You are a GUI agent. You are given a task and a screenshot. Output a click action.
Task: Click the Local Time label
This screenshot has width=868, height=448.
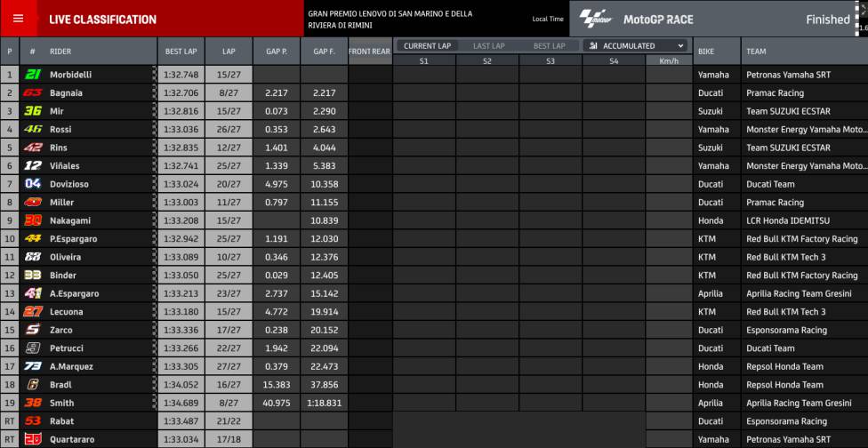click(x=548, y=19)
